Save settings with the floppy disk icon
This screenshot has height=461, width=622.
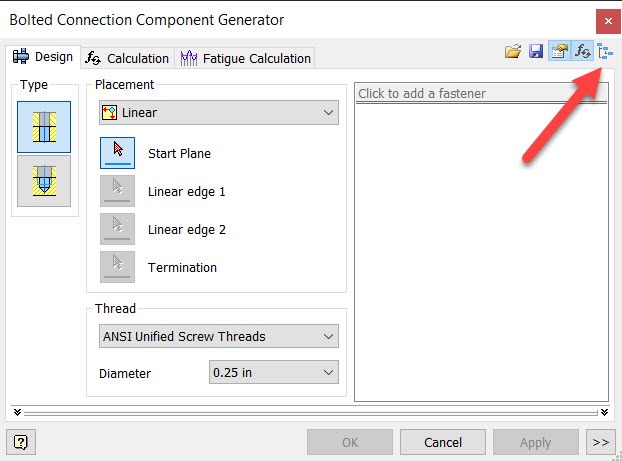pyautogui.click(x=536, y=51)
